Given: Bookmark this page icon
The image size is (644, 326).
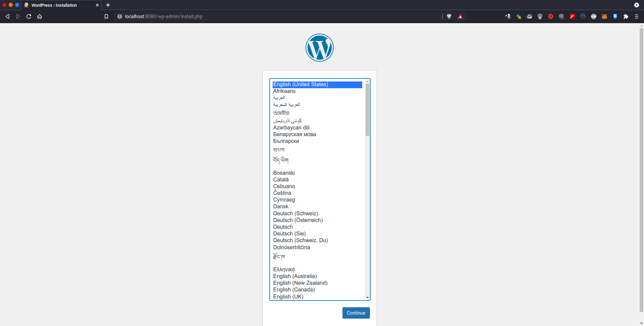Looking at the screenshot, I should 106,16.
